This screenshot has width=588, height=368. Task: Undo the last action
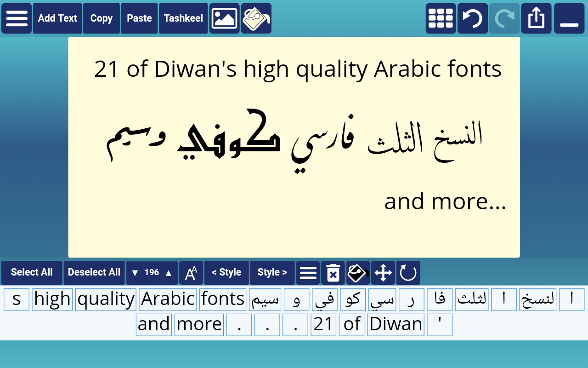click(x=472, y=18)
